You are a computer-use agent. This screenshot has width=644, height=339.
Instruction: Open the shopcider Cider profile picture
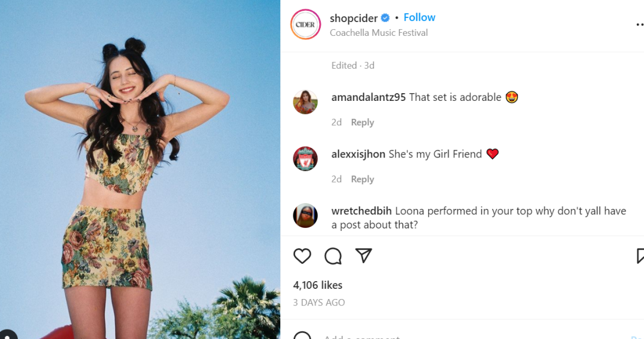[x=305, y=24]
